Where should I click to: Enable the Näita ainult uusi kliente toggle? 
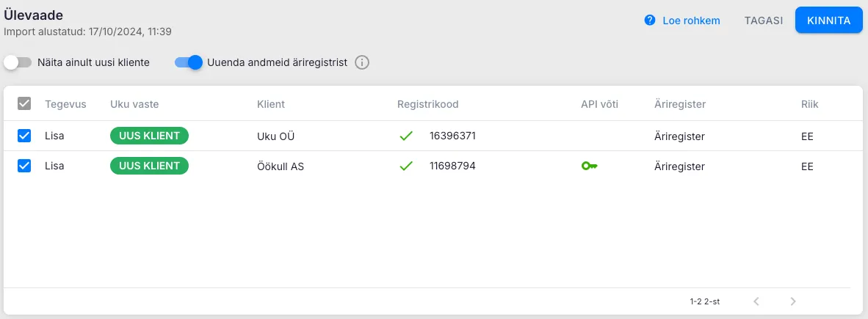(x=18, y=62)
